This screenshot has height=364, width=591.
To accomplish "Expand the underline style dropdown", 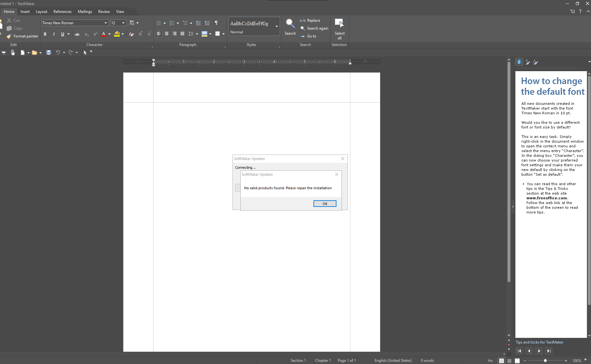I will pyautogui.click(x=68, y=34).
